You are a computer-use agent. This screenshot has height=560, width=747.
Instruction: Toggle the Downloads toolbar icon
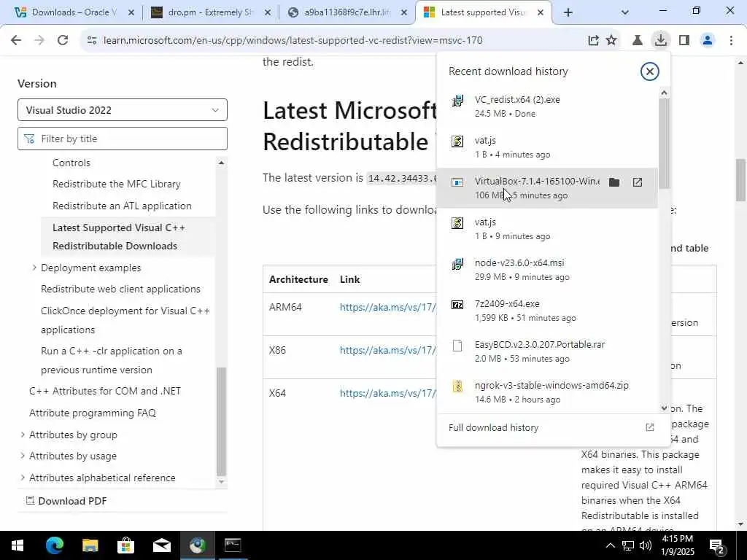point(660,41)
